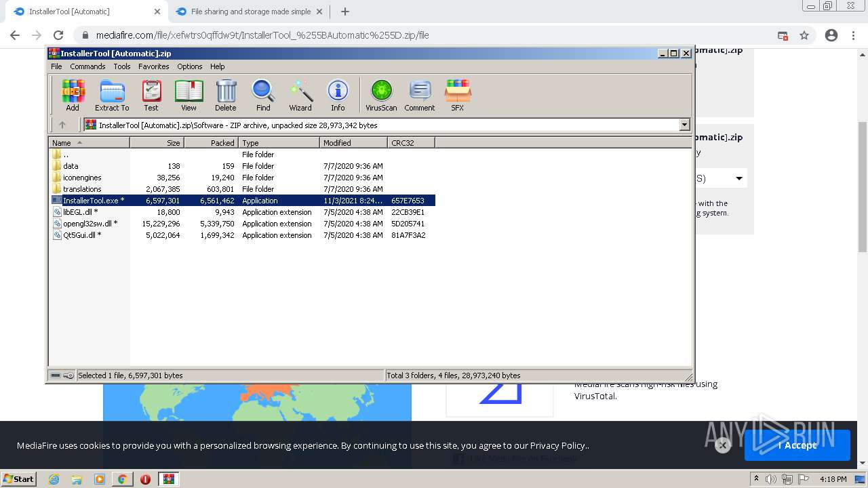Close the InstallerTool browser tab
The width and height of the screenshot is (868, 488).
point(157,12)
